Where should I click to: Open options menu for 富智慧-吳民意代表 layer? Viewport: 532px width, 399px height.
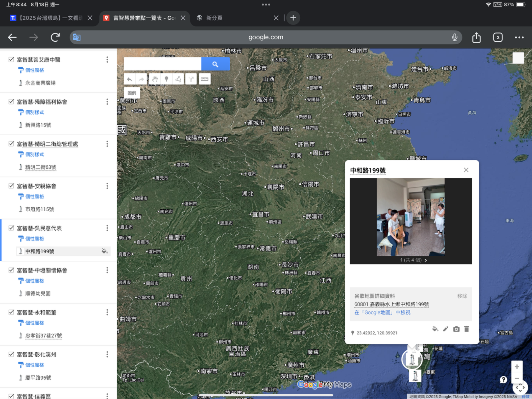(x=107, y=228)
